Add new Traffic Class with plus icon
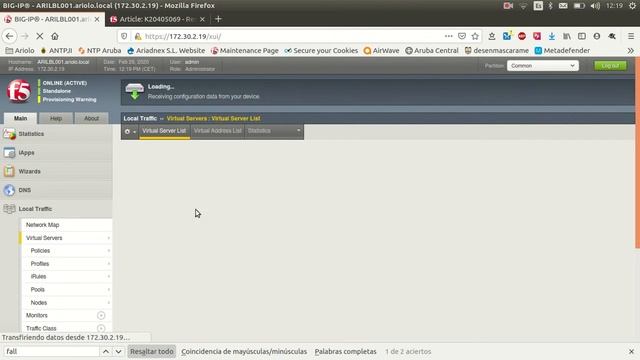Image resolution: width=640 pixels, height=360 pixels. (101, 328)
